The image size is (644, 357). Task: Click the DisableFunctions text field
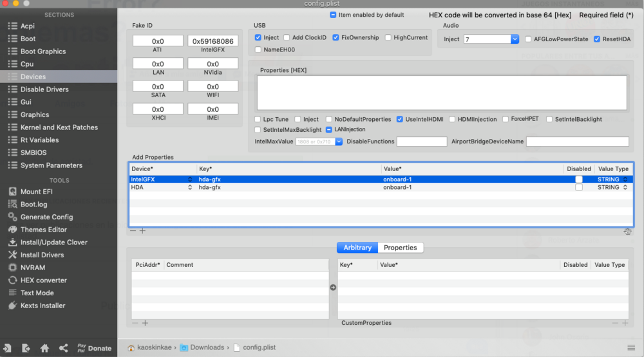point(422,142)
